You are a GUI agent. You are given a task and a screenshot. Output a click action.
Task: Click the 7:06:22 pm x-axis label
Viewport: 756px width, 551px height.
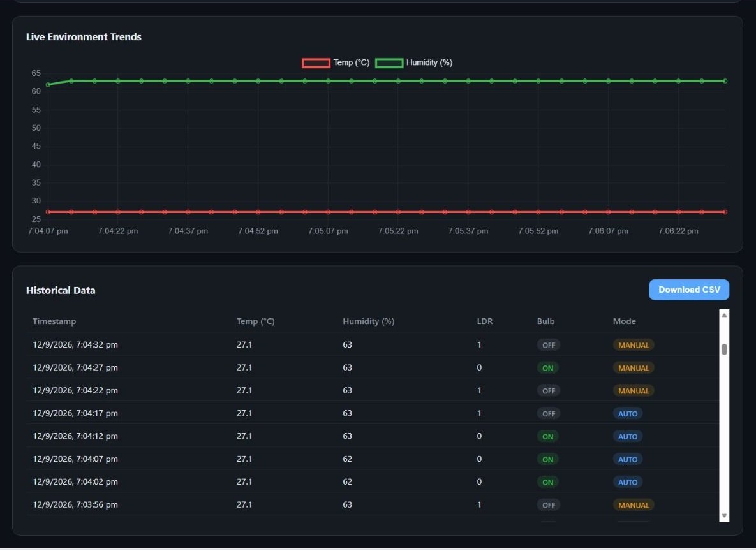[678, 231]
